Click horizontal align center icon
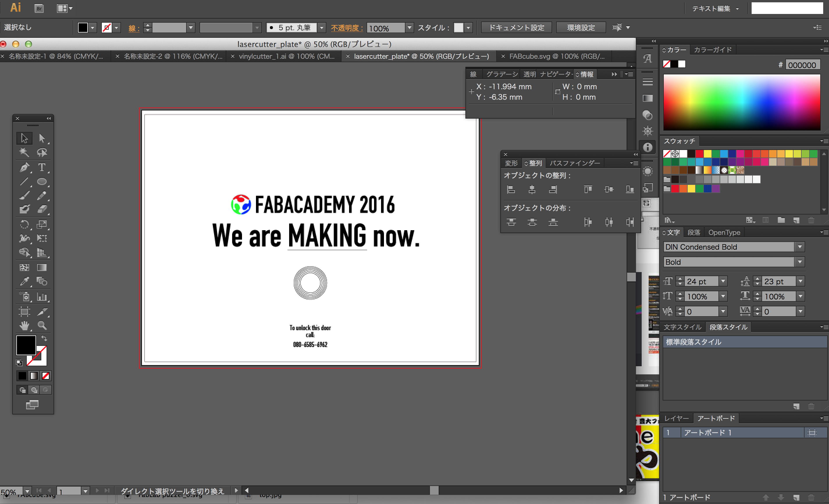Viewport: 829px width, 504px height. [532, 190]
